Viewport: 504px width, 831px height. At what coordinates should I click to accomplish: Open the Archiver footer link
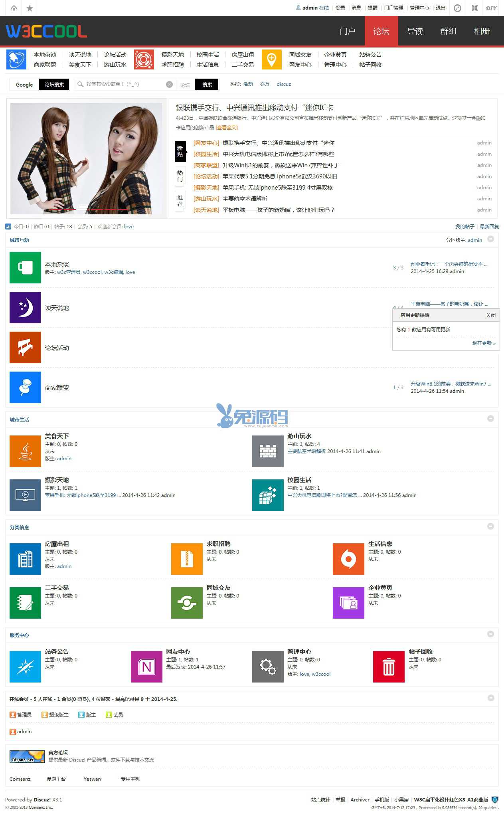(360, 800)
